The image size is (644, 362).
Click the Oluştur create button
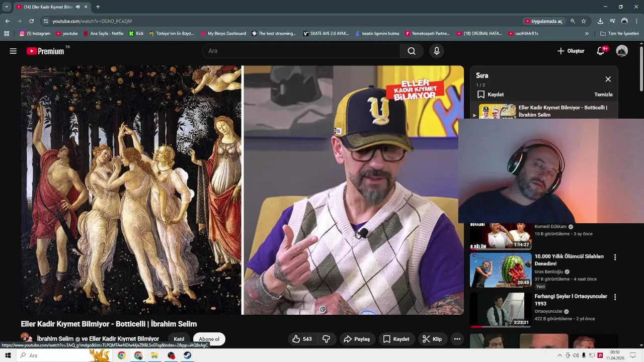click(571, 51)
